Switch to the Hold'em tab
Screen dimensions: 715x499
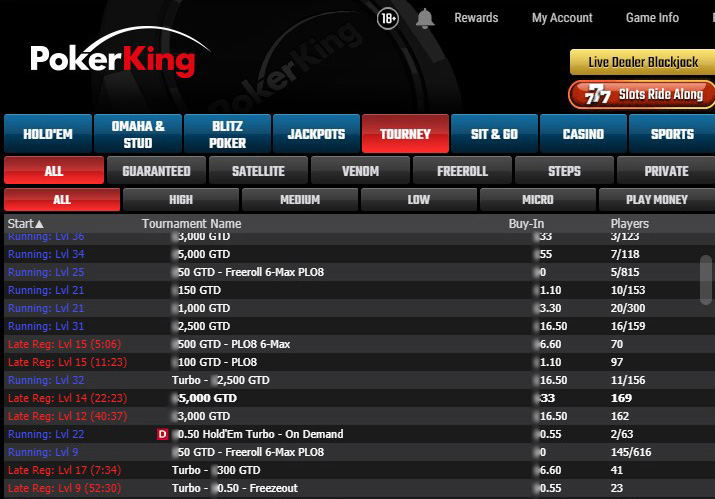point(47,134)
